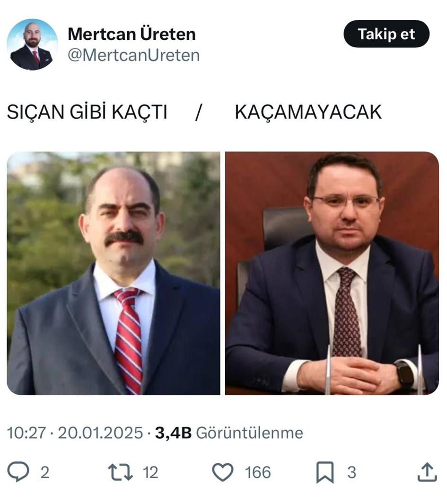447x504 pixels.
Task: Click the SIÇAN GİBİ KAÇTI tweet text
Action: click(87, 112)
